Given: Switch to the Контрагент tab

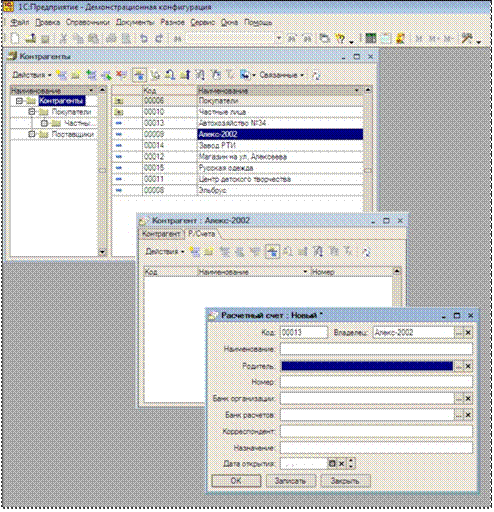Looking at the screenshot, I should point(161,234).
